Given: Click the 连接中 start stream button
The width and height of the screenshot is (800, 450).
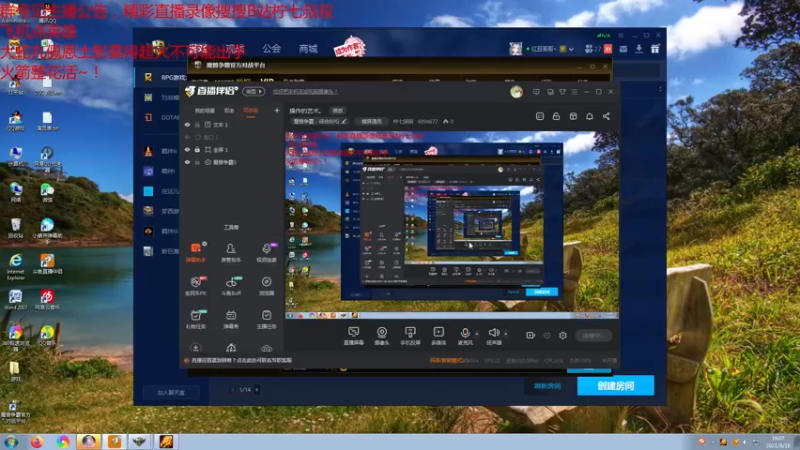Looking at the screenshot, I should 593,335.
